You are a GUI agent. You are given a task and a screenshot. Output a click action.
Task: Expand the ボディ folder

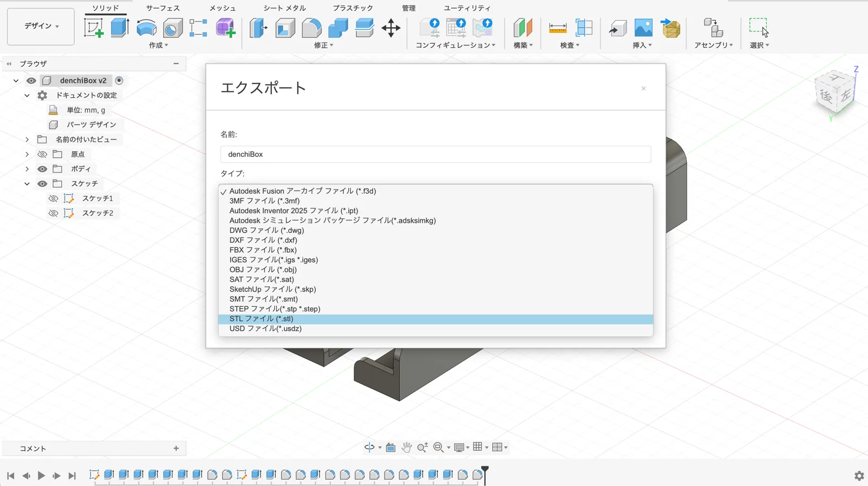(x=27, y=169)
